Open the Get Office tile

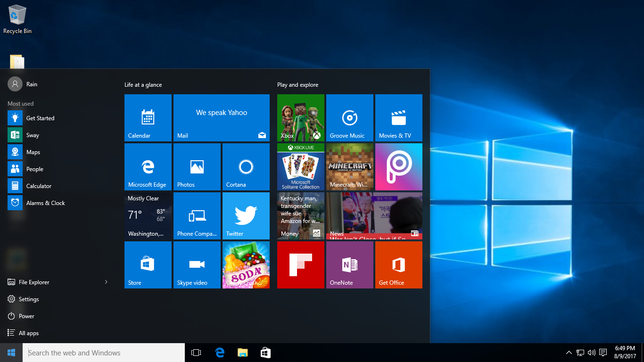(399, 265)
